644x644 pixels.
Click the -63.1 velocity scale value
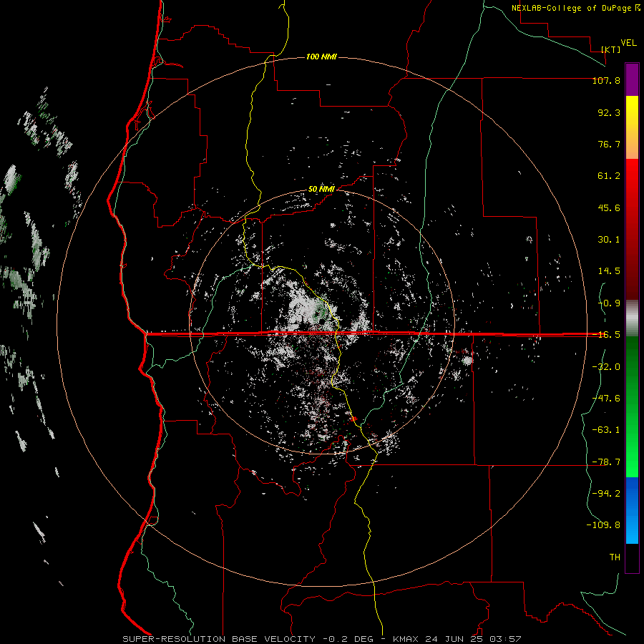click(x=606, y=430)
